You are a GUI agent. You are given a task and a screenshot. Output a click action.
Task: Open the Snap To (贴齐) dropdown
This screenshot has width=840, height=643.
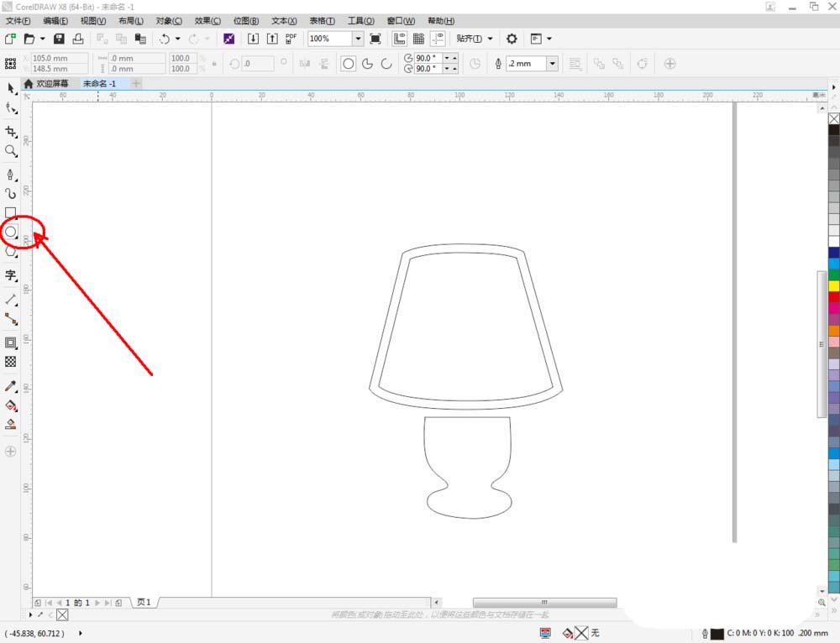[474, 39]
